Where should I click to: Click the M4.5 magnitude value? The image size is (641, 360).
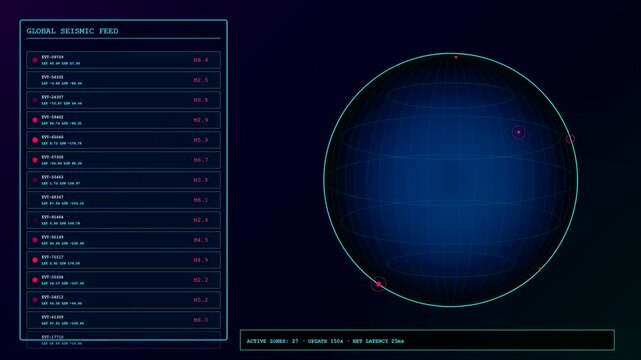[x=201, y=240]
